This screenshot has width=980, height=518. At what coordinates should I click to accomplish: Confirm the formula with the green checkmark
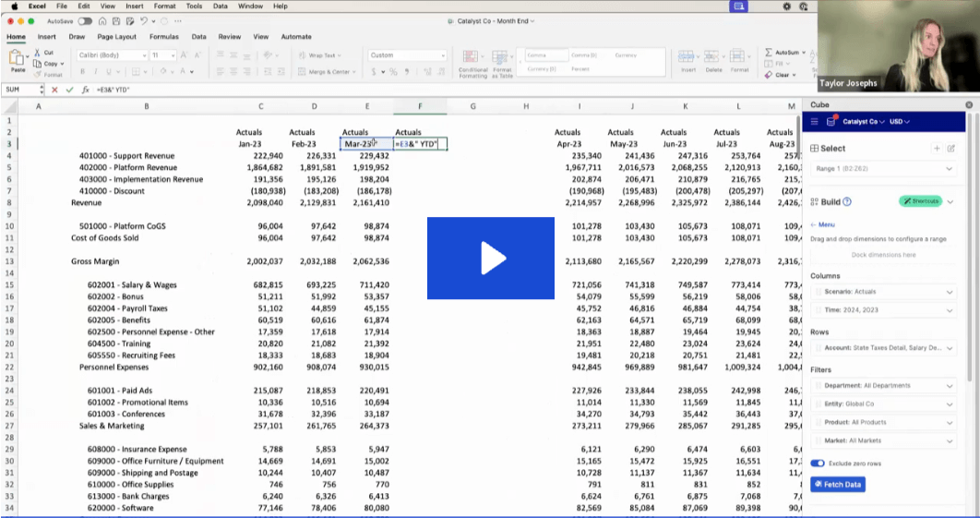click(x=69, y=90)
